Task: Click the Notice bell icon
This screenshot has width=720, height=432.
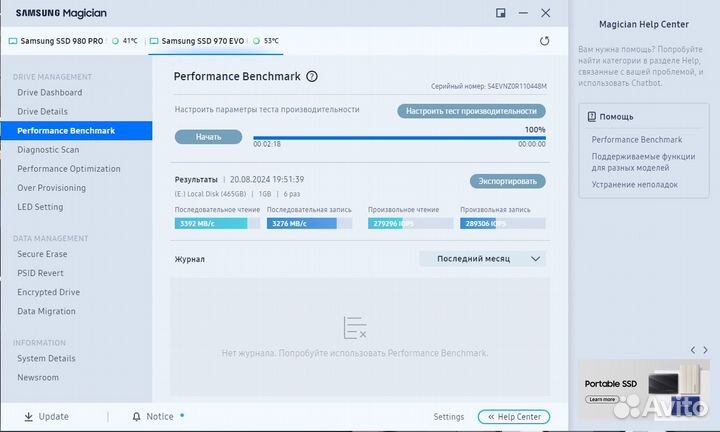Action: [136, 416]
